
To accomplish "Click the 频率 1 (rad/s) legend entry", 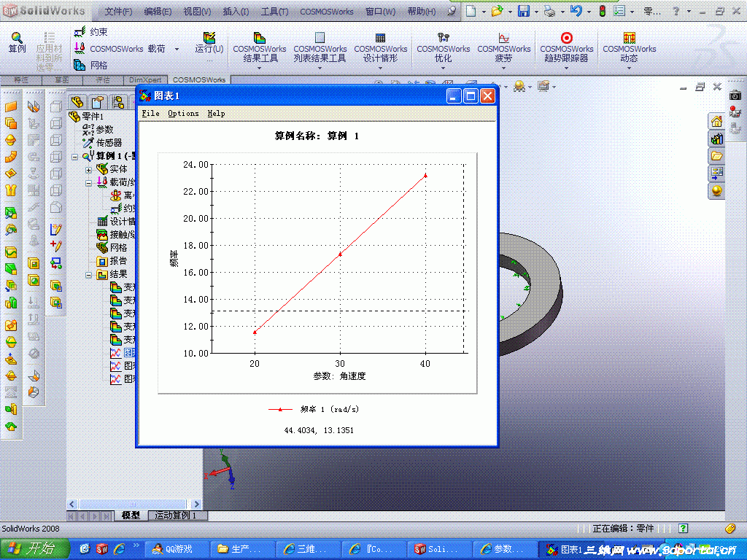I will [314, 410].
